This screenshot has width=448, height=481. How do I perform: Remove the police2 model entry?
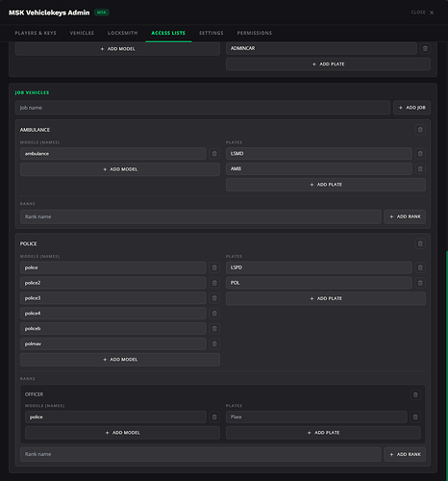214,283
